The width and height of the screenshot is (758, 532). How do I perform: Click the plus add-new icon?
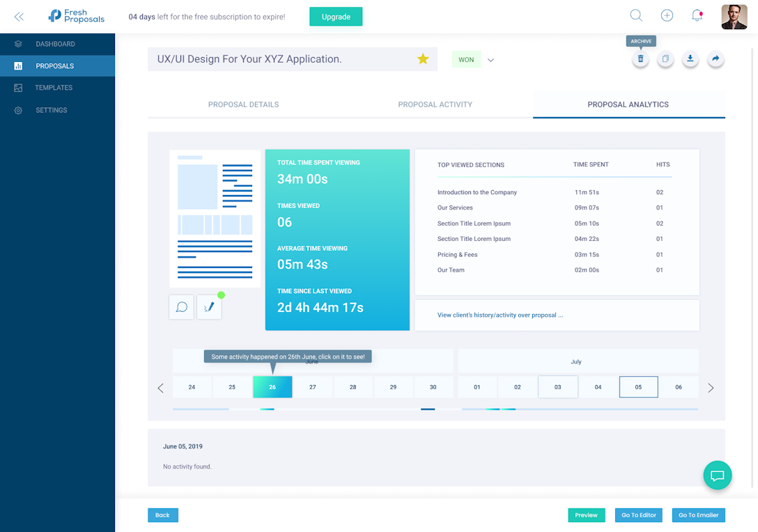click(x=667, y=16)
